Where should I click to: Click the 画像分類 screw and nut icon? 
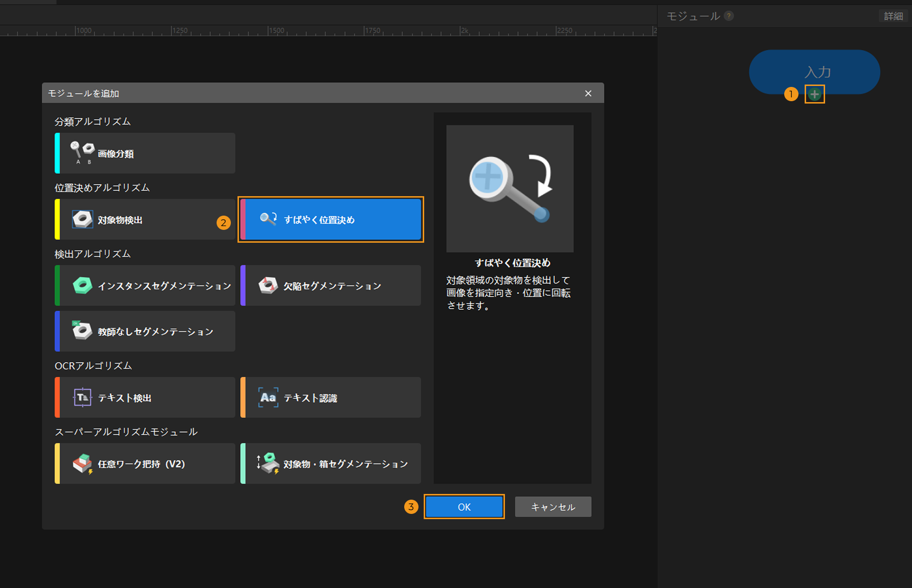[83, 152]
